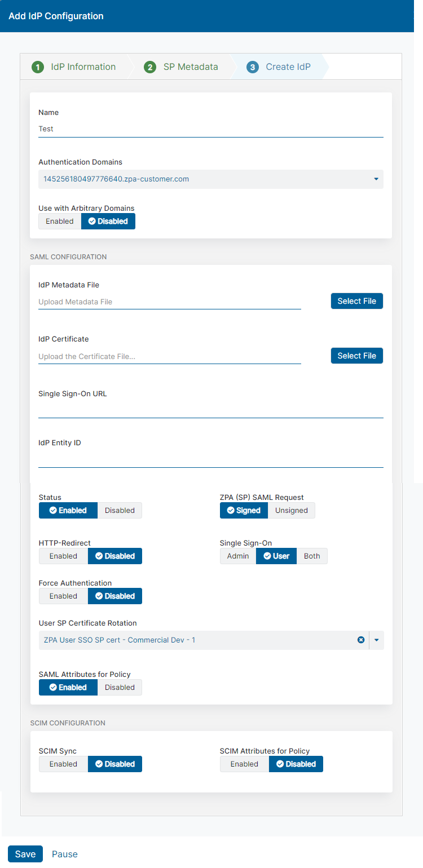
Task: Disable SAML Attributes for Policy
Action: click(x=120, y=687)
